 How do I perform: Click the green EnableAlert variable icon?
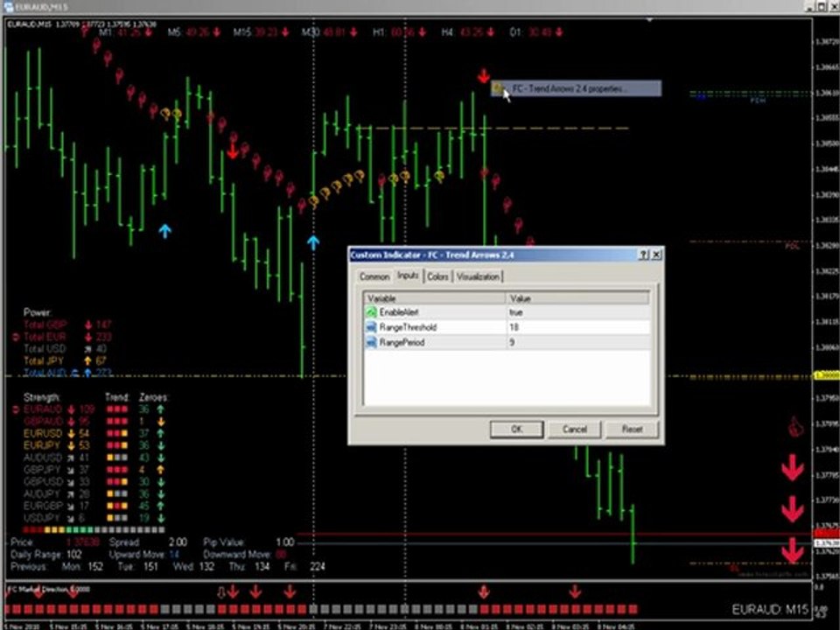(x=371, y=311)
